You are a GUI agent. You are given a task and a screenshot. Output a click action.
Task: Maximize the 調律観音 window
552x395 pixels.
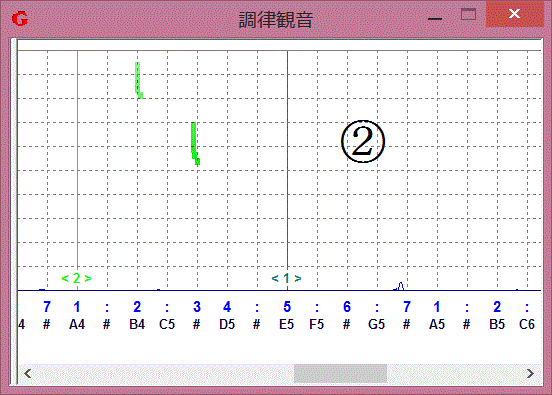pyautogui.click(x=469, y=14)
